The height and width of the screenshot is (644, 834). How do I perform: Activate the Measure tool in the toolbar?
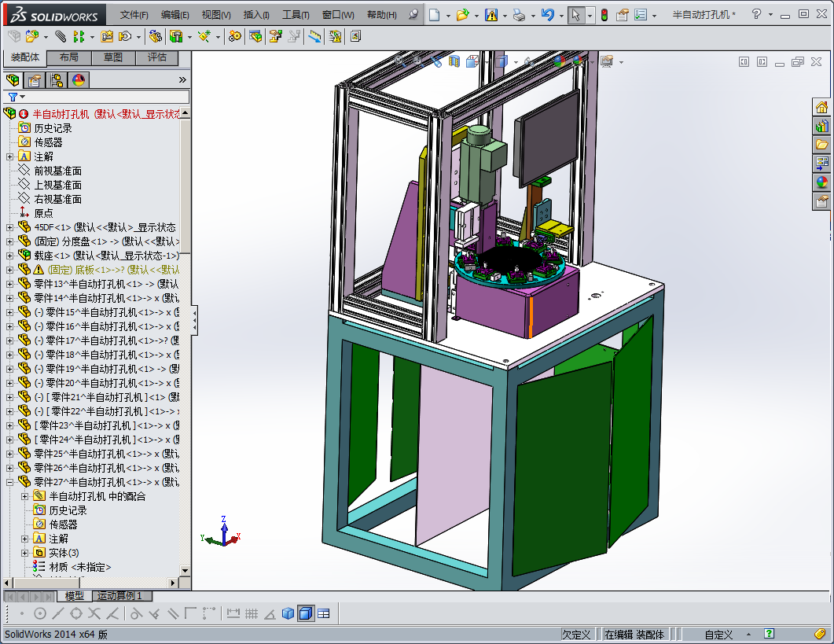click(314, 36)
